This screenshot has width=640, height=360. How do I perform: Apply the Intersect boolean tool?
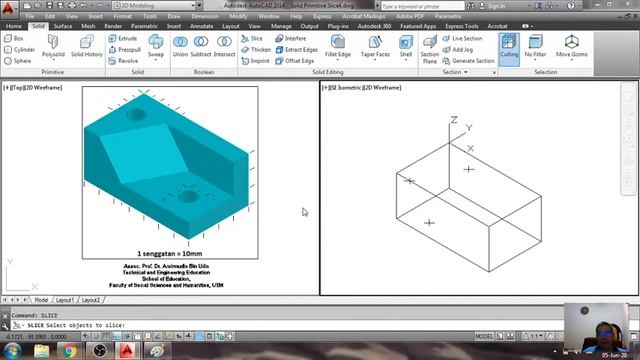224,46
